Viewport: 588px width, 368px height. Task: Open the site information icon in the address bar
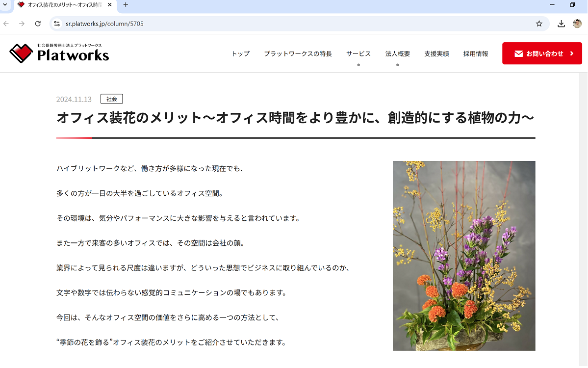pos(57,24)
